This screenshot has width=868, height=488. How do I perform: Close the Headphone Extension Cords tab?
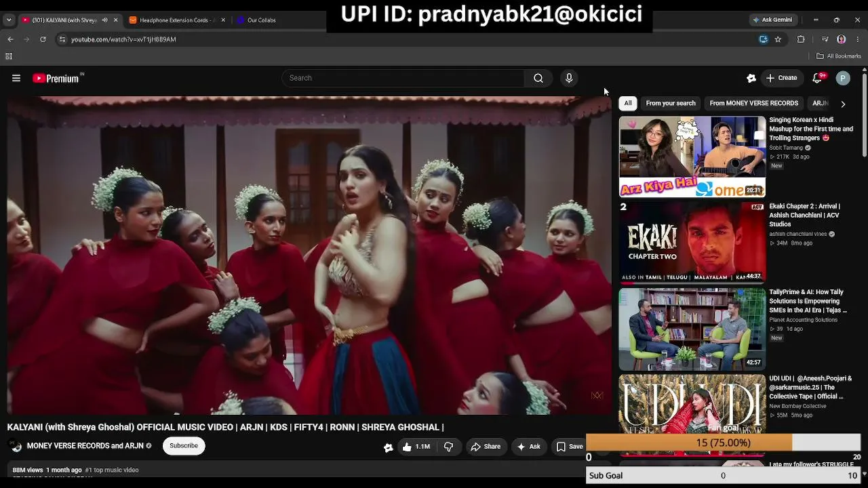[223, 20]
